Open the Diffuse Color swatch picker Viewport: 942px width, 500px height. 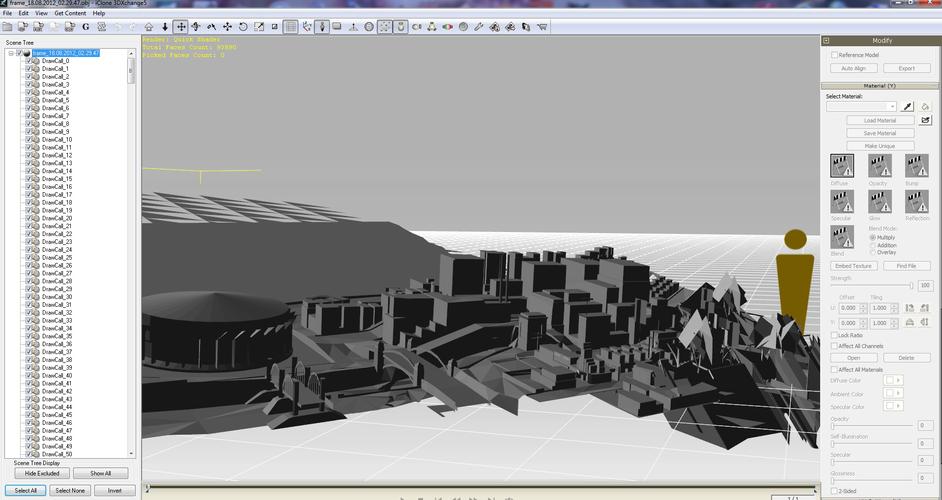(x=893, y=380)
